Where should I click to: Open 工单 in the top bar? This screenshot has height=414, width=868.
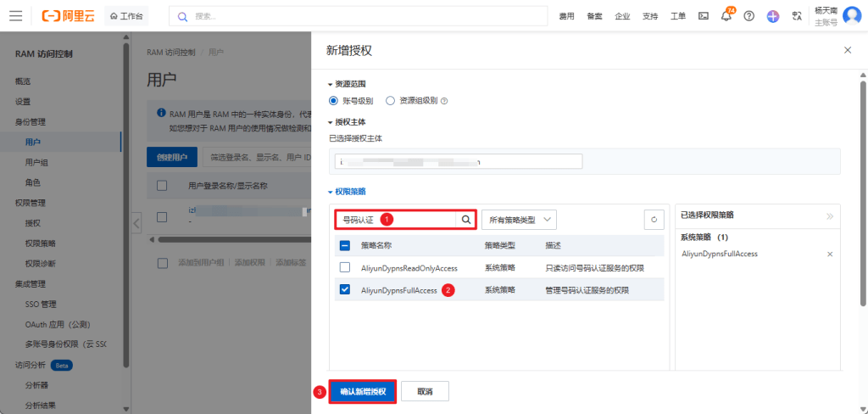[678, 16]
